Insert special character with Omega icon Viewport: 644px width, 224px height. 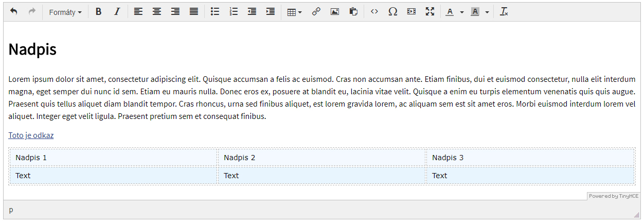tap(393, 11)
